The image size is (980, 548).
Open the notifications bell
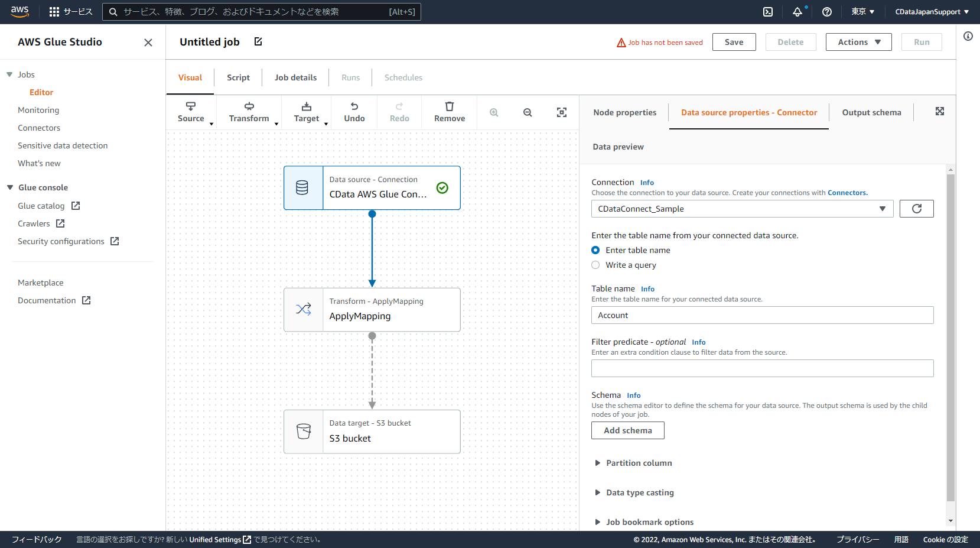(797, 12)
